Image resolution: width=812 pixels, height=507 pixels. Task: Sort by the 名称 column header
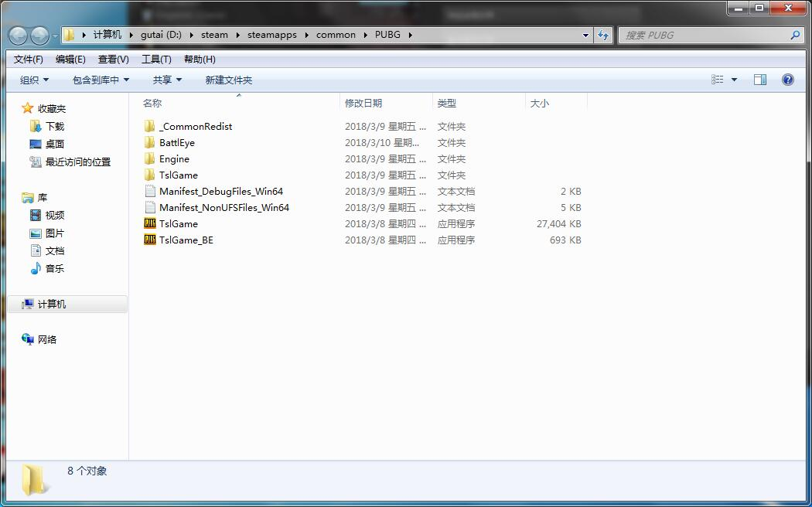pos(152,104)
